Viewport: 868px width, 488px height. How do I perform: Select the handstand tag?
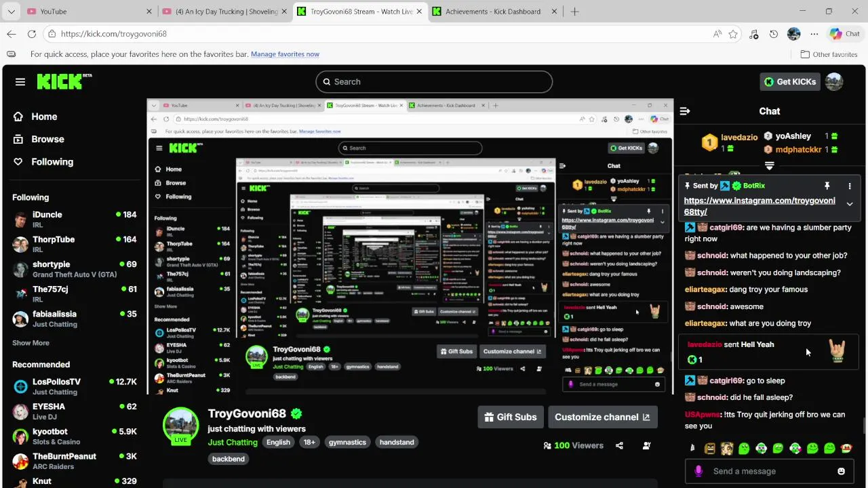pyautogui.click(x=397, y=442)
